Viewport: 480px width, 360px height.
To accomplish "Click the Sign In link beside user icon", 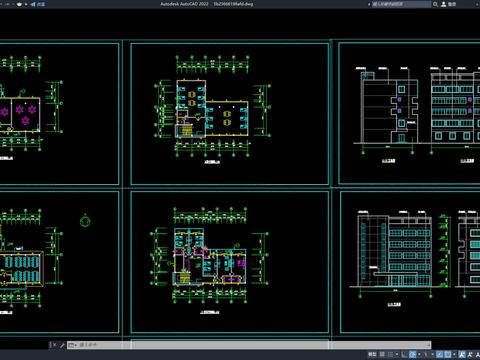I will pos(452,4).
